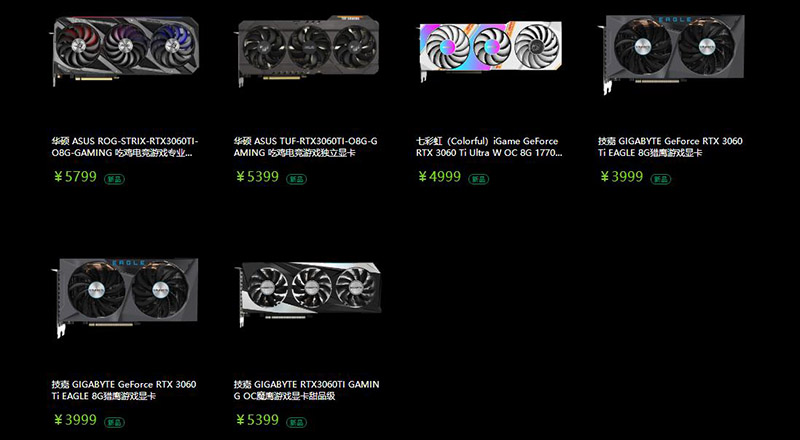Open the top-row GIGABYTE EAGLE card image
This screenshot has height=440, width=800.
coord(671,54)
